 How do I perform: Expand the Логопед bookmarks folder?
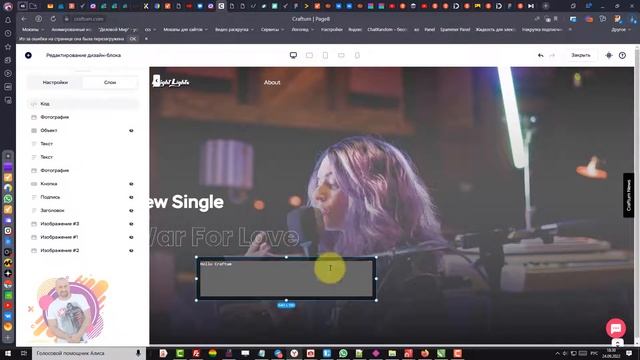click(302, 30)
